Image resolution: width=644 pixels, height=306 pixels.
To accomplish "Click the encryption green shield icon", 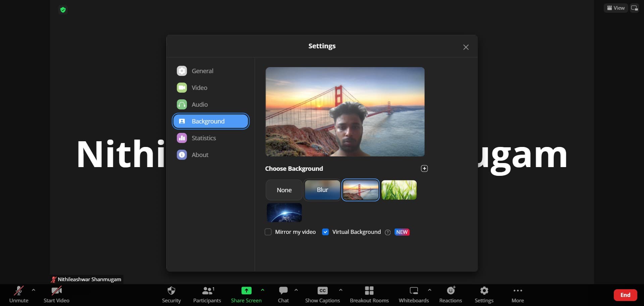I will pos(63,10).
